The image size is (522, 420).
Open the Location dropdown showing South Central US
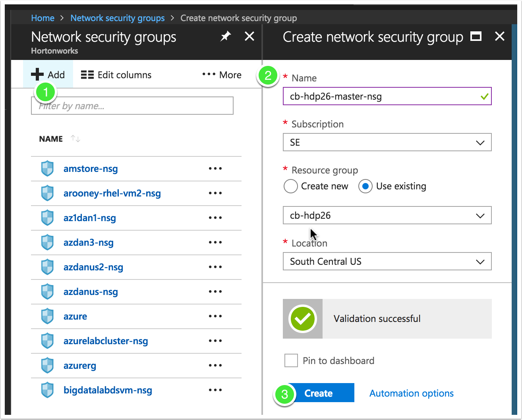tap(387, 261)
